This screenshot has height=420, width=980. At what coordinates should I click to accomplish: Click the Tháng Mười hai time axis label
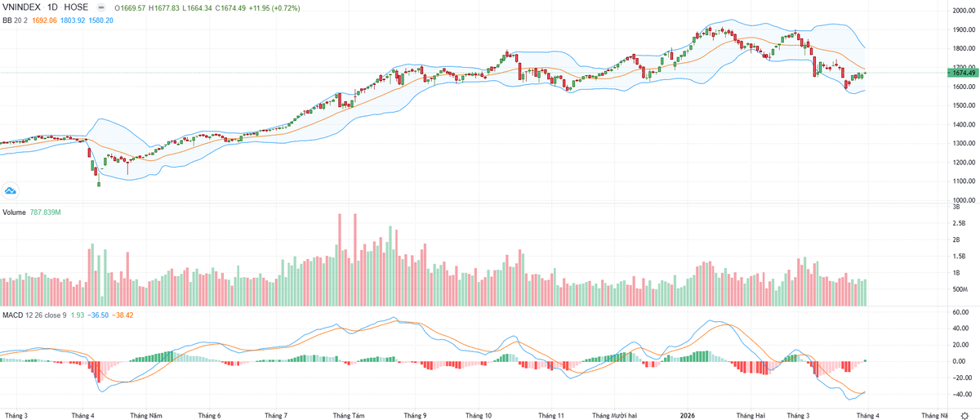pyautogui.click(x=614, y=416)
